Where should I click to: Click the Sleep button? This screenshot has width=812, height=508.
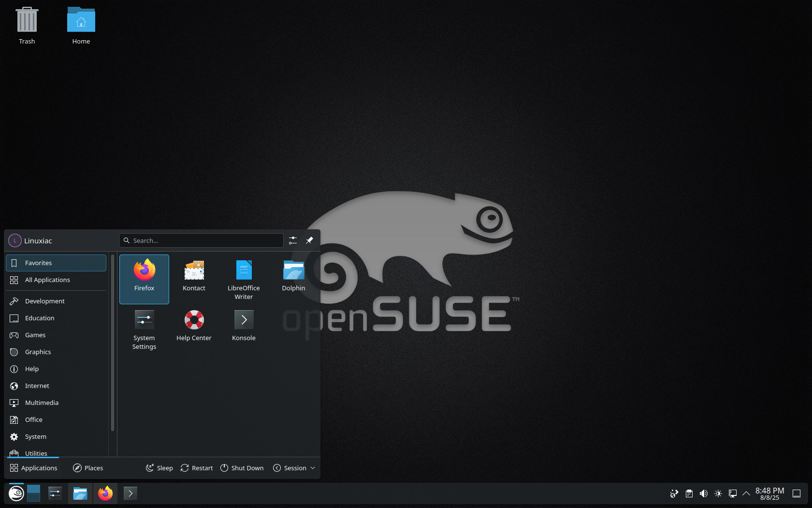(159, 468)
